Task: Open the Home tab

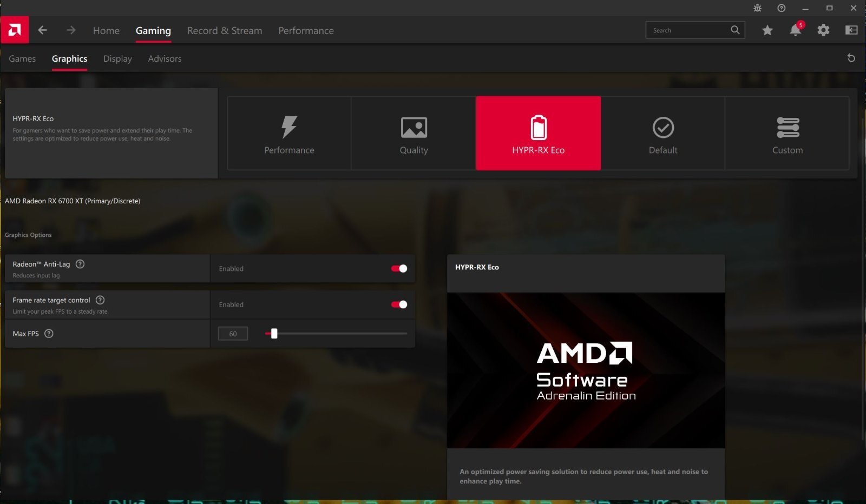Action: tap(106, 31)
